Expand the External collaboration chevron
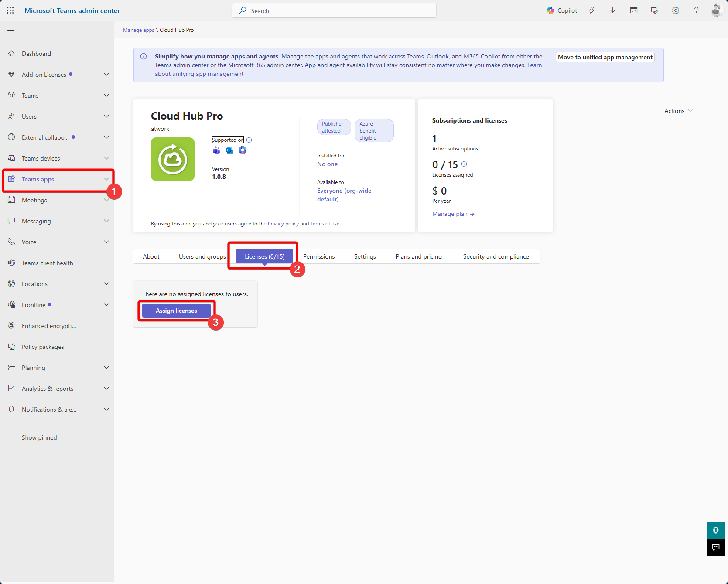 point(106,137)
